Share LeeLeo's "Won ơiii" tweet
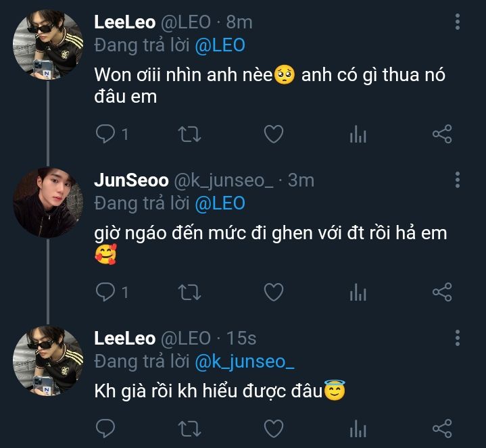Image resolution: width=486 pixels, height=448 pixels. tap(441, 134)
